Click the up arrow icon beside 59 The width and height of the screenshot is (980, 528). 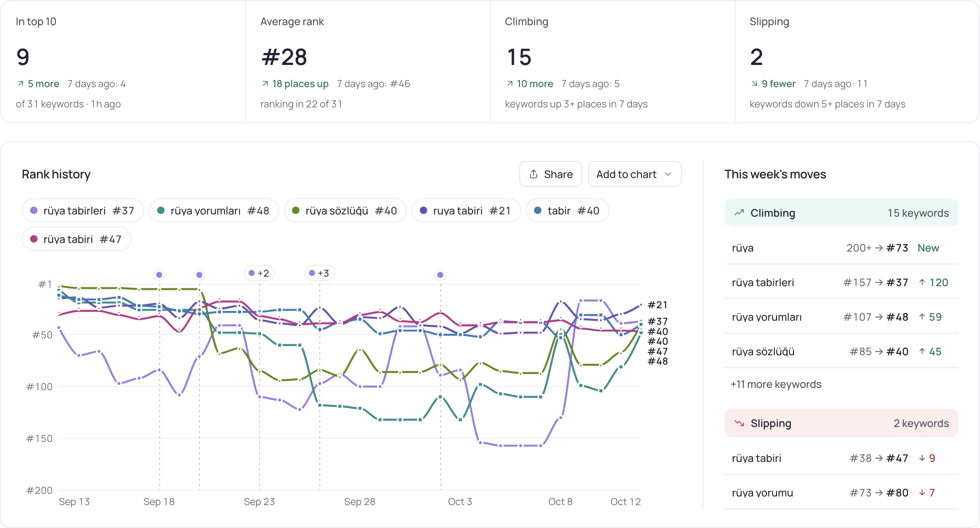coord(922,317)
